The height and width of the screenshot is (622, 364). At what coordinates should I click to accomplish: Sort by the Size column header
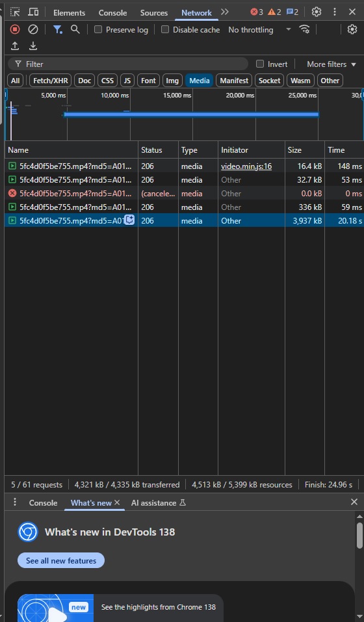tap(304, 150)
